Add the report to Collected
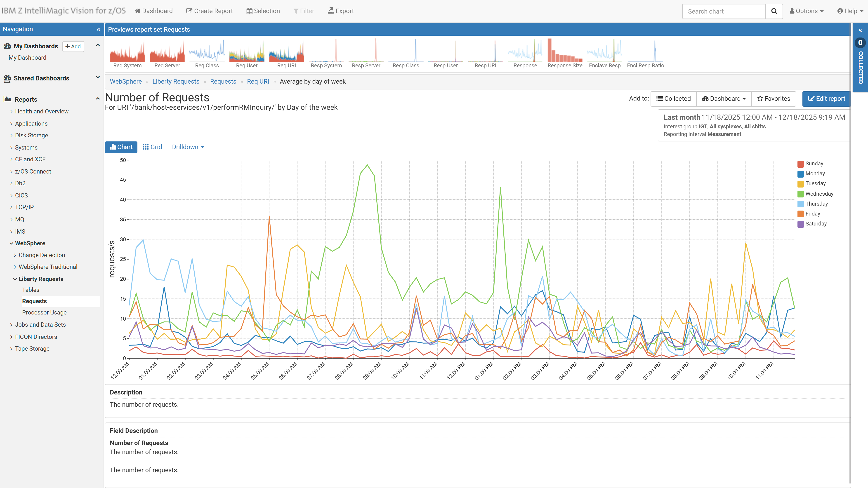The width and height of the screenshot is (868, 488). (674, 99)
